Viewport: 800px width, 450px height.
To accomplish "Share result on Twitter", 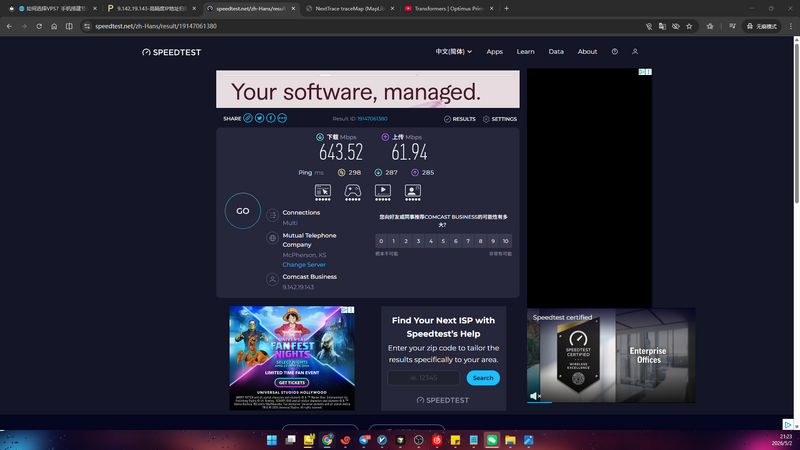I will [259, 118].
